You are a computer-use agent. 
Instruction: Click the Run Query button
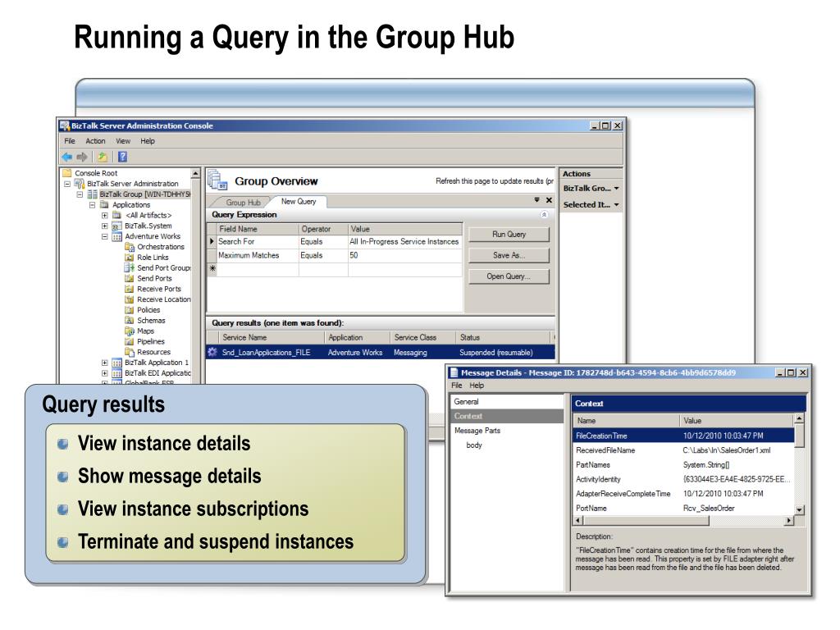pyautogui.click(x=509, y=235)
